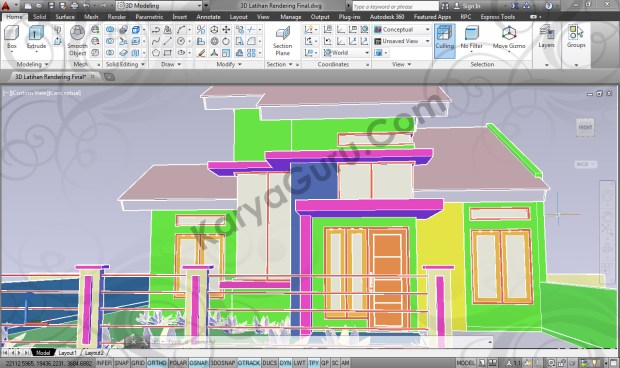
Task: Expand the Solid Editing panel
Action: tap(125, 64)
